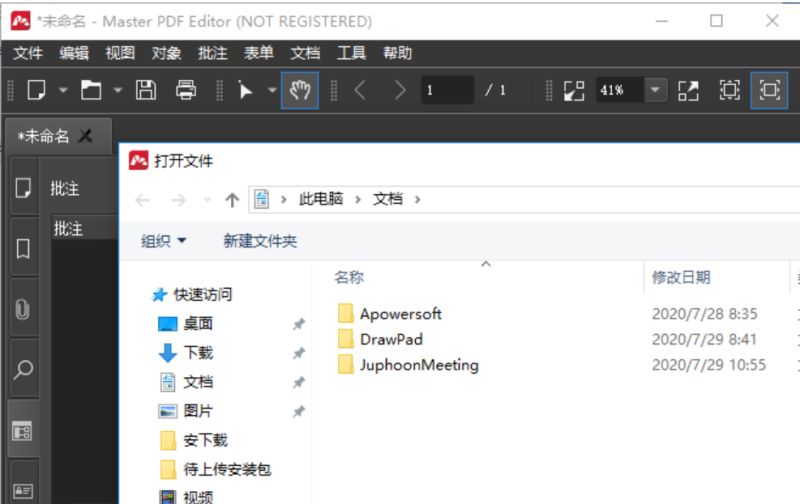This screenshot has height=504, width=800.
Task: Open the 批注 menu in menu bar
Action: [212, 53]
